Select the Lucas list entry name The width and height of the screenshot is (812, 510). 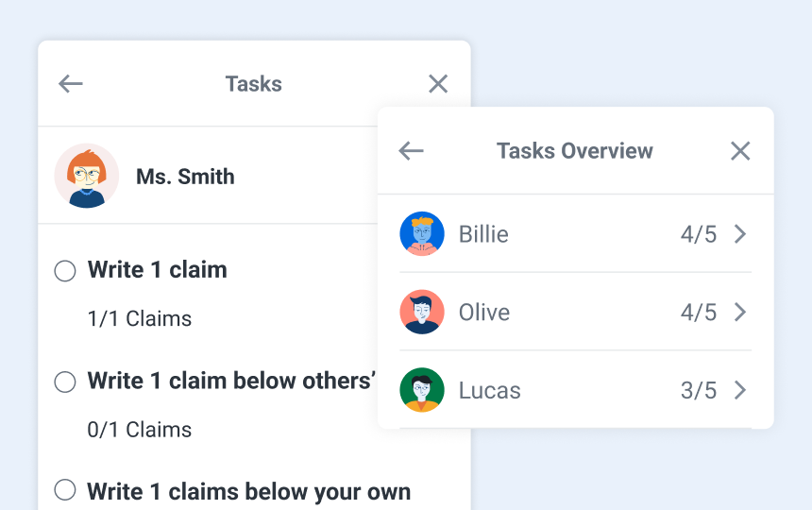pyautogui.click(x=490, y=390)
